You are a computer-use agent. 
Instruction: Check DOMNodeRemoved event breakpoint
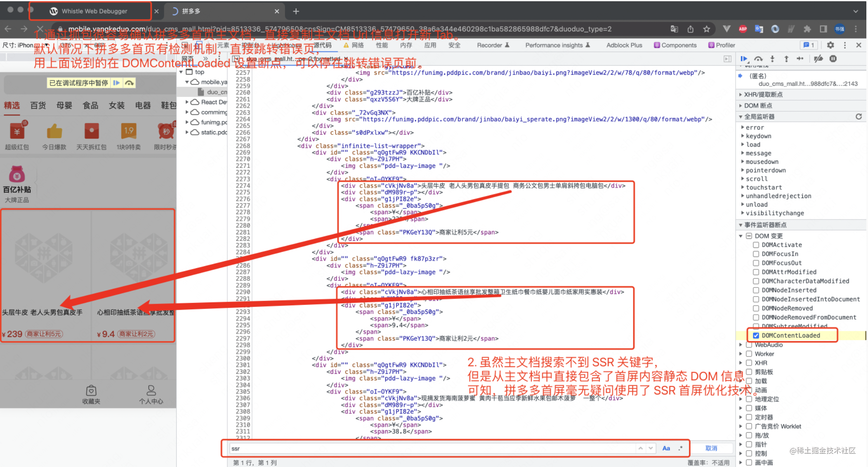coord(756,308)
